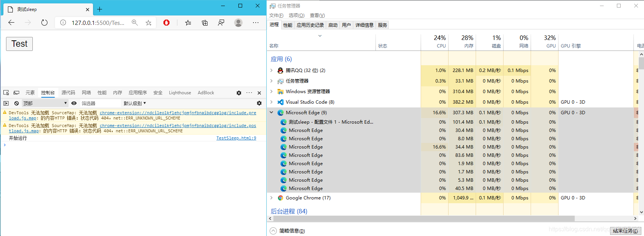
Task: Click the Google Chrome process icon
Action: tap(281, 198)
